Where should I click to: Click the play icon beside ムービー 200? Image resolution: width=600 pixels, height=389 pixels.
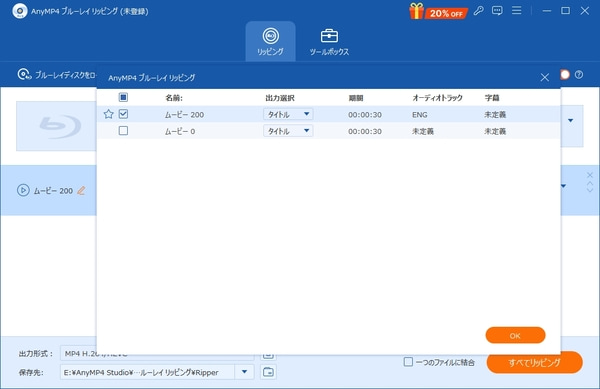click(x=23, y=190)
